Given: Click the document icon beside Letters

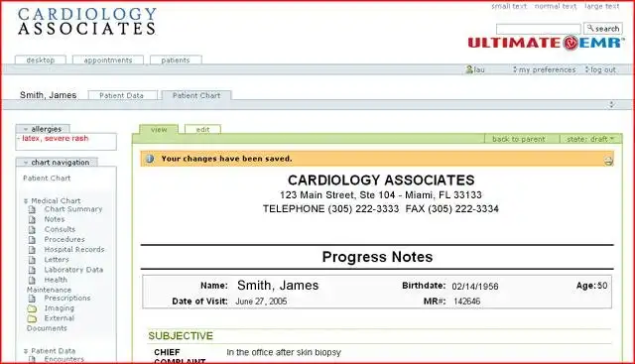Looking at the screenshot, I should click(x=32, y=260).
